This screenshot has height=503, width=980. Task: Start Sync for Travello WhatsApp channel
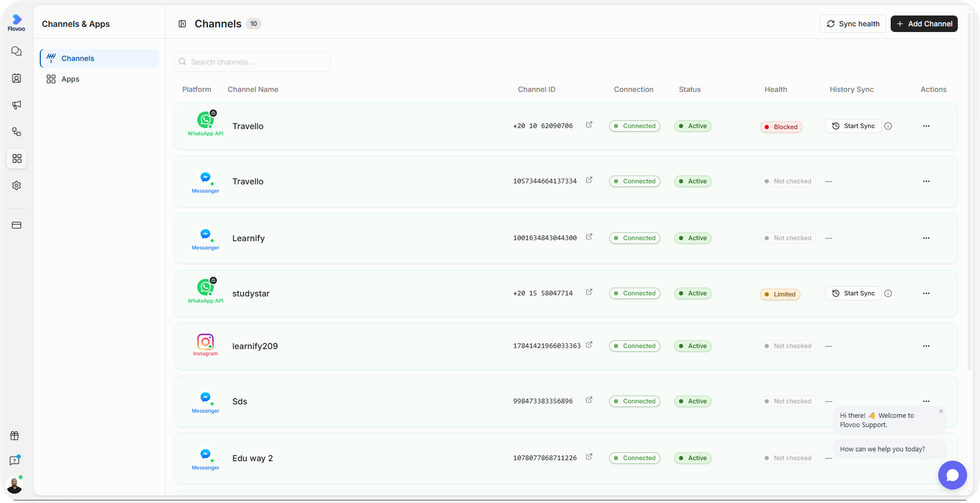(x=853, y=126)
